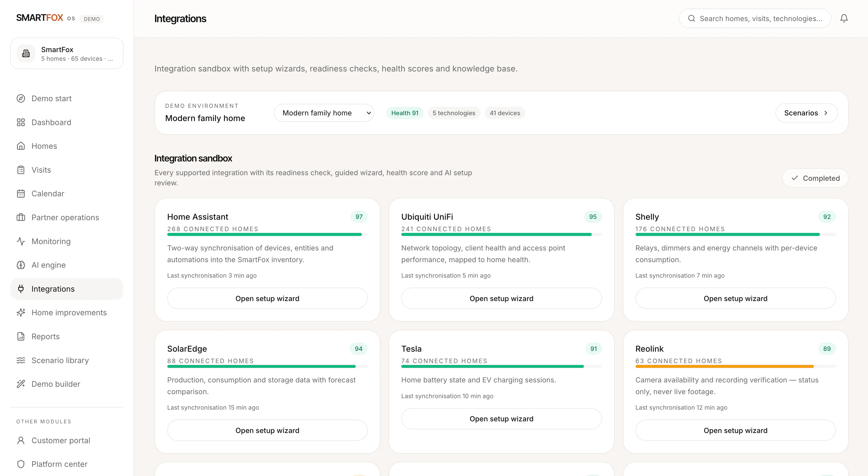Click the Integrations plug icon
This screenshot has width=868, height=476.
point(21,289)
